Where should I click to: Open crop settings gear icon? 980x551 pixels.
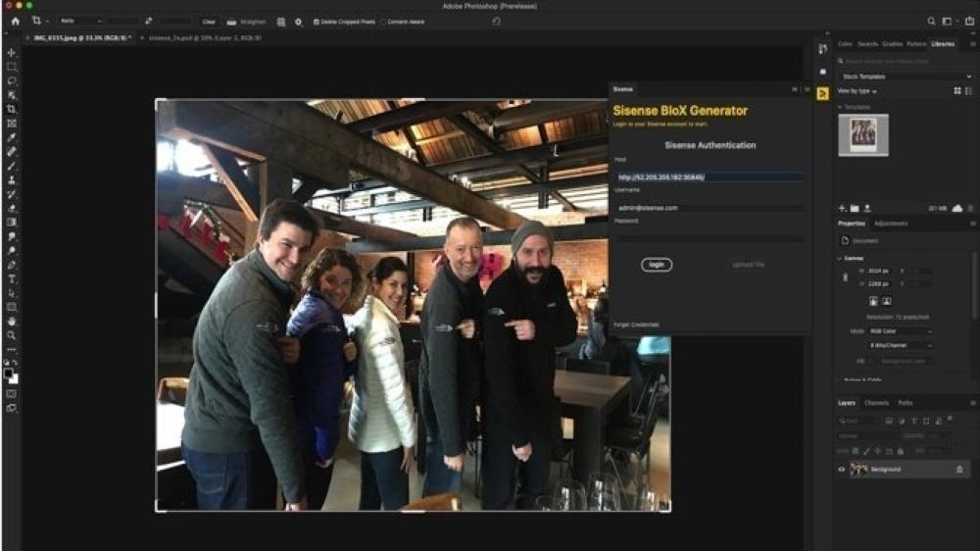[x=298, y=21]
